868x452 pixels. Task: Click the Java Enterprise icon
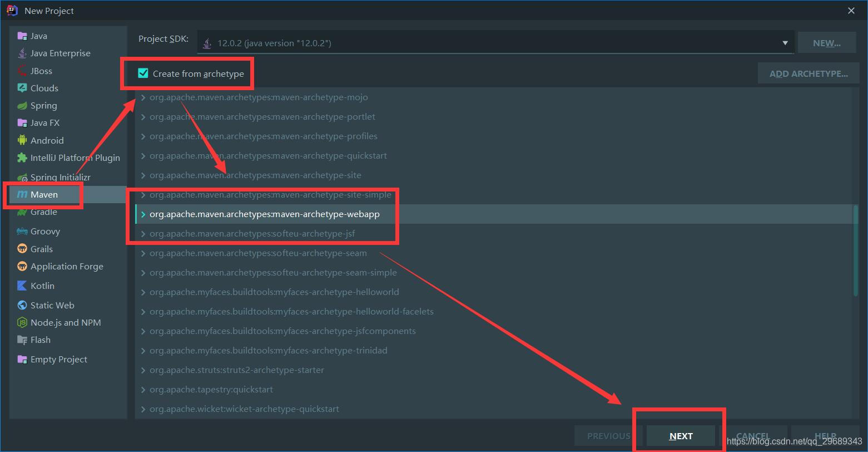tap(22, 53)
